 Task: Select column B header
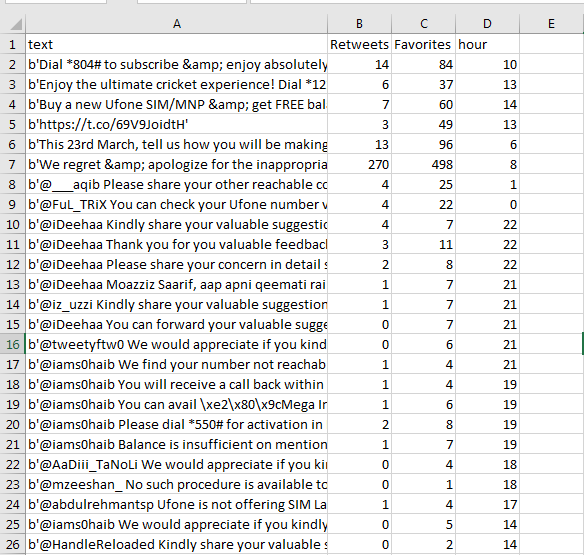[x=359, y=24]
